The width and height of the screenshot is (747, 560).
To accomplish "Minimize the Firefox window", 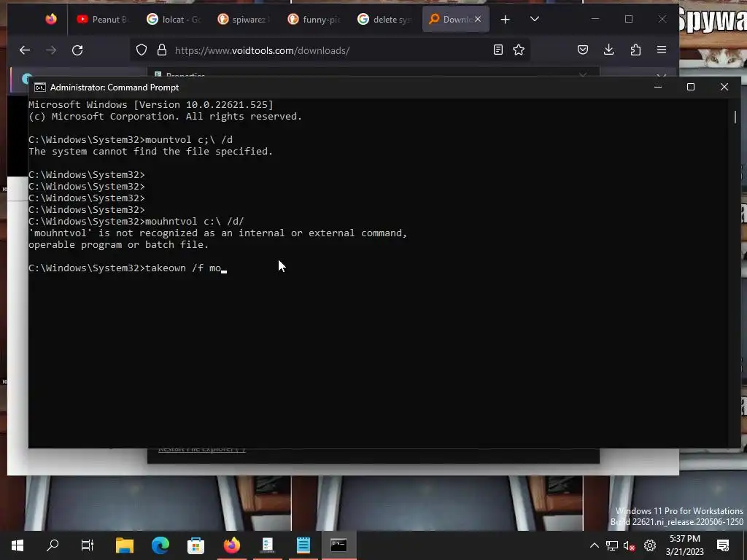I will (595, 19).
